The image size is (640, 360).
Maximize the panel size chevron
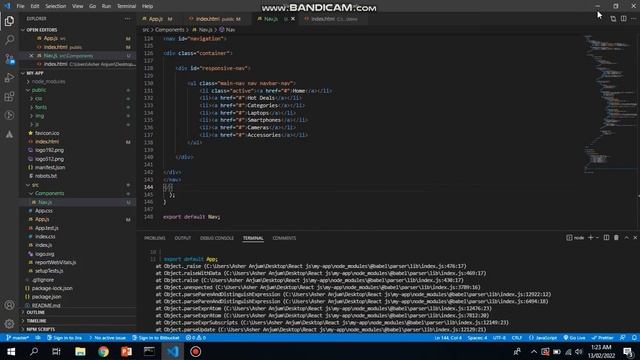point(627,238)
